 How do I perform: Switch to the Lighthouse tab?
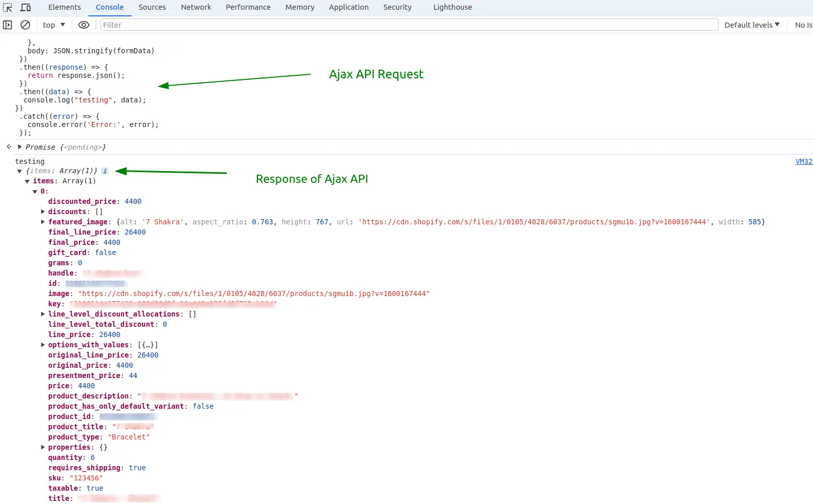pyautogui.click(x=452, y=7)
